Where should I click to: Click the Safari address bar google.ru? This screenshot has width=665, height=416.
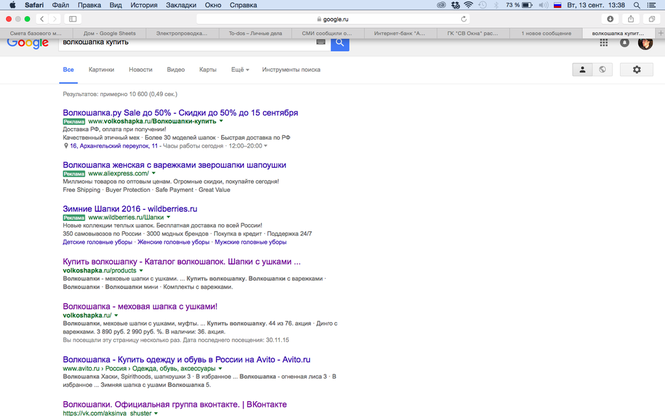click(x=333, y=19)
